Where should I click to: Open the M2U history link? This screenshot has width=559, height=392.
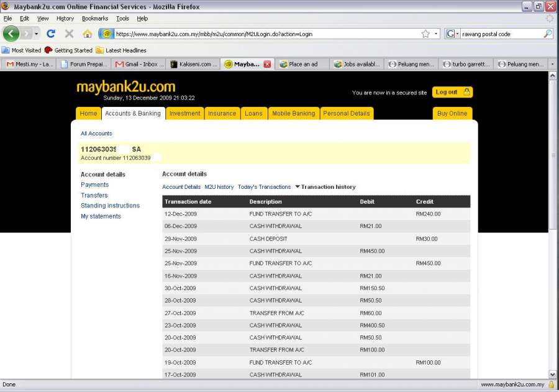[x=219, y=187]
